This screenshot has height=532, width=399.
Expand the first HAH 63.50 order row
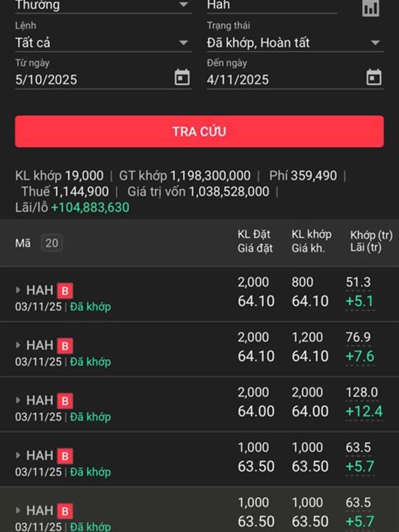pos(19,456)
